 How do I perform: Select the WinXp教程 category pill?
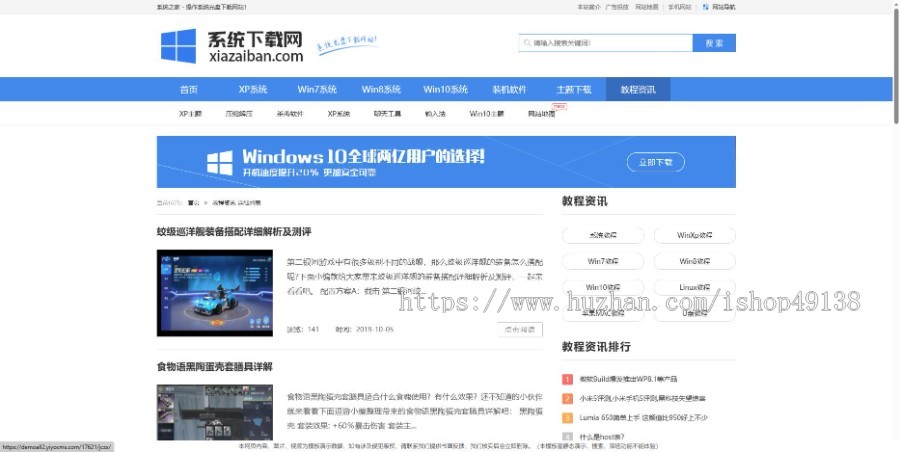(x=695, y=235)
